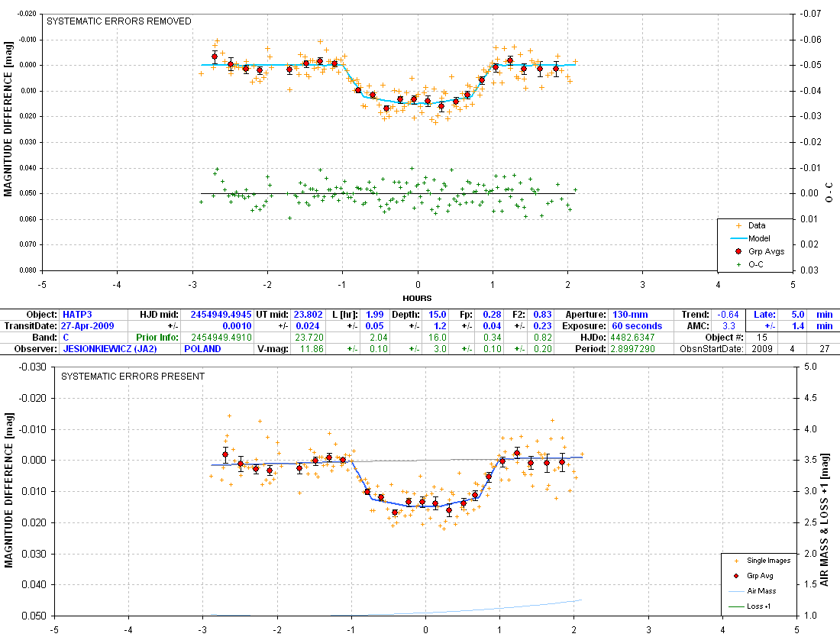Click the HJD mid uncertainty '0.0010'
This screenshot has height=637, width=840.
237,325
